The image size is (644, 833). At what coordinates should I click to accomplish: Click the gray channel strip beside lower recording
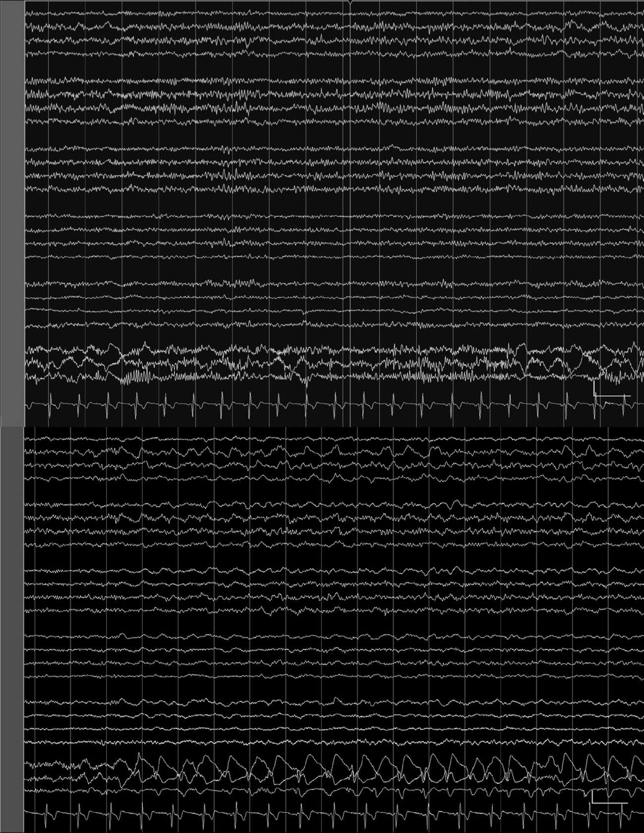point(12,630)
